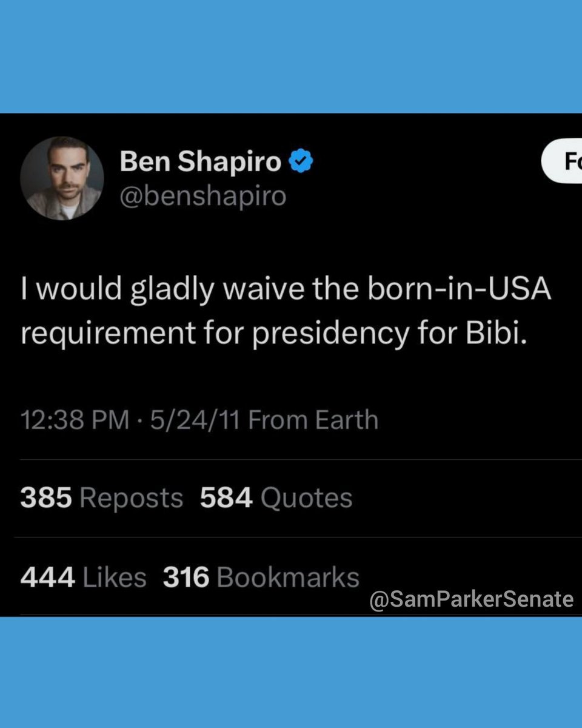Click Ben Shapiro's profile avatar photo
The height and width of the screenshot is (728, 582).
coord(62,178)
